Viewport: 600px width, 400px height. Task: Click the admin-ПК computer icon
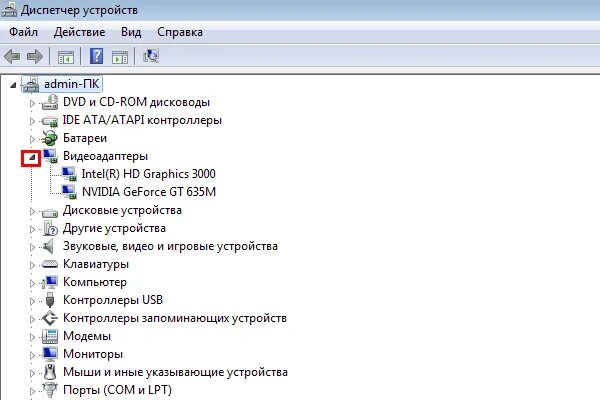point(31,84)
